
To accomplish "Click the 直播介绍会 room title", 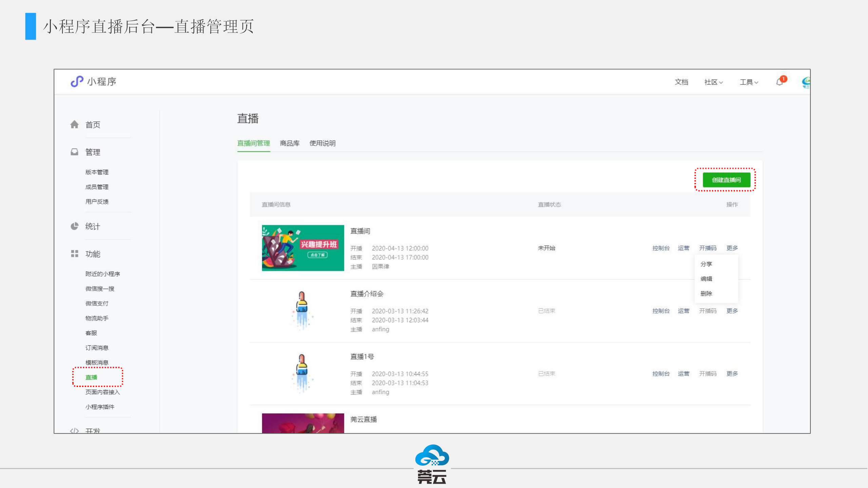I will point(367,294).
